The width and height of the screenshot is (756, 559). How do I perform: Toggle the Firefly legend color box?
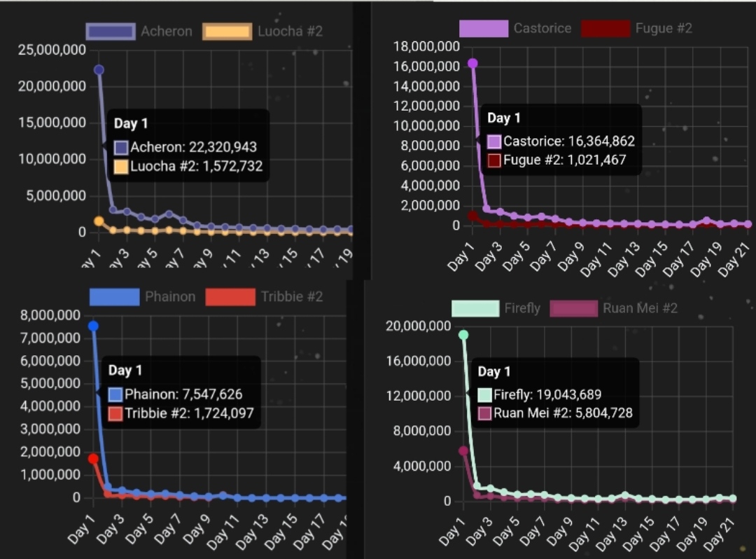click(475, 309)
